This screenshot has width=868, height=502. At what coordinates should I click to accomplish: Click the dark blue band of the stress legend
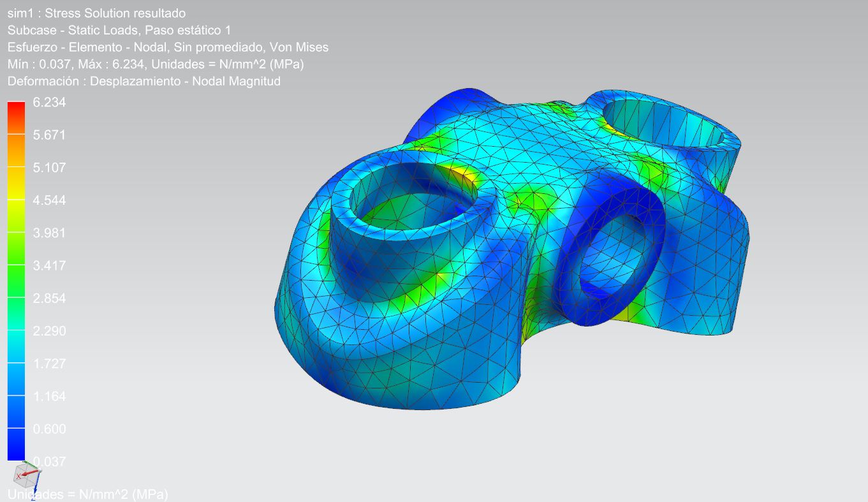click(16, 444)
